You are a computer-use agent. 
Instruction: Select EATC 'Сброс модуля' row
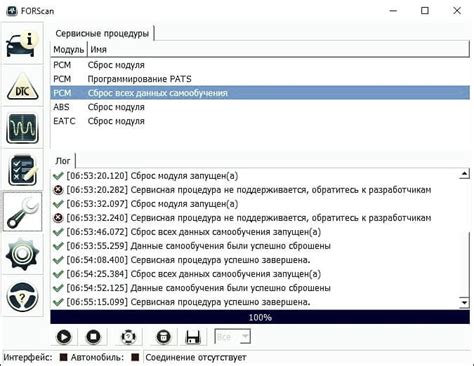(260, 121)
